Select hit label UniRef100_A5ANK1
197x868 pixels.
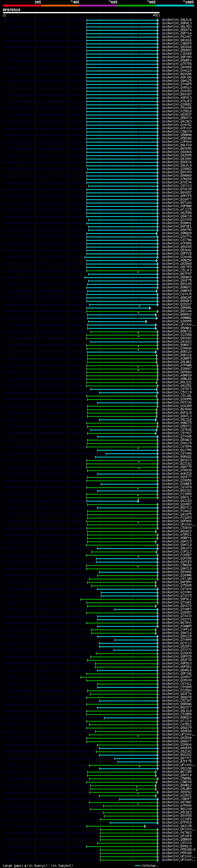coord(177,328)
